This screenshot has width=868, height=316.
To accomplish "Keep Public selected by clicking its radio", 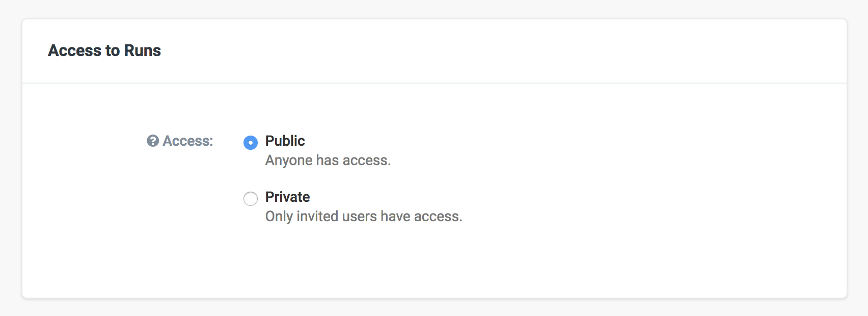I will pos(250,143).
